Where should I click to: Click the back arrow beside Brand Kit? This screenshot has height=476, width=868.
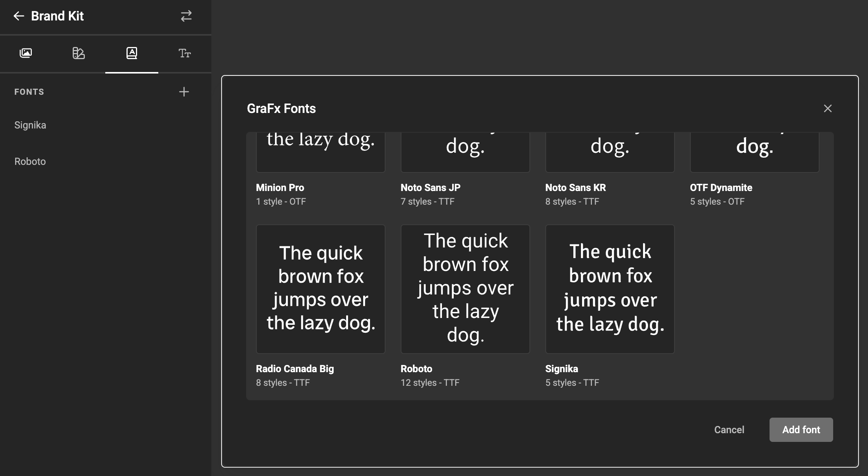point(19,16)
